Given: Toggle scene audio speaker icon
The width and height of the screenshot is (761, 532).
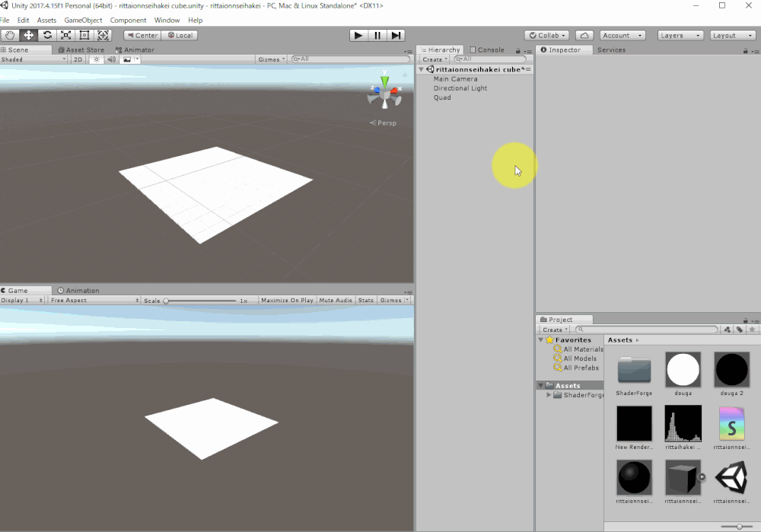Looking at the screenshot, I should point(112,59).
